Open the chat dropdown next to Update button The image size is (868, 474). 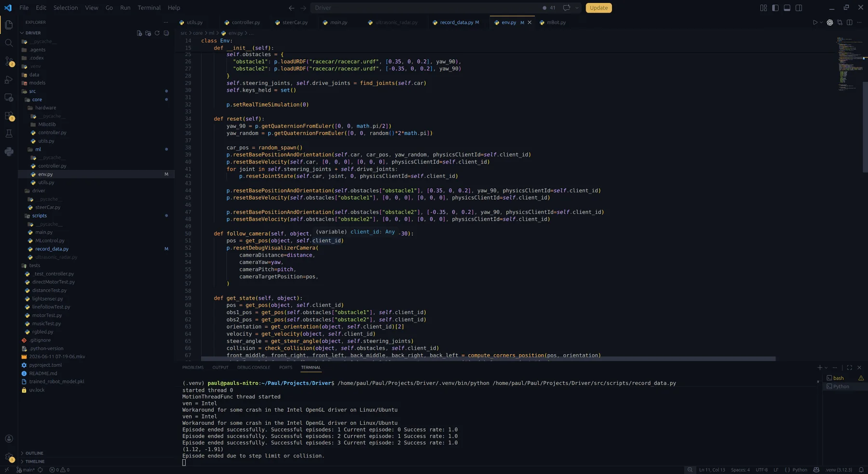(x=577, y=8)
